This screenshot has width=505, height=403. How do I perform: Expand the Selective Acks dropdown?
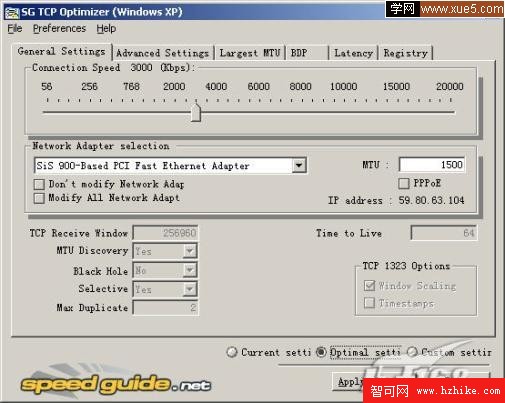tap(190, 289)
